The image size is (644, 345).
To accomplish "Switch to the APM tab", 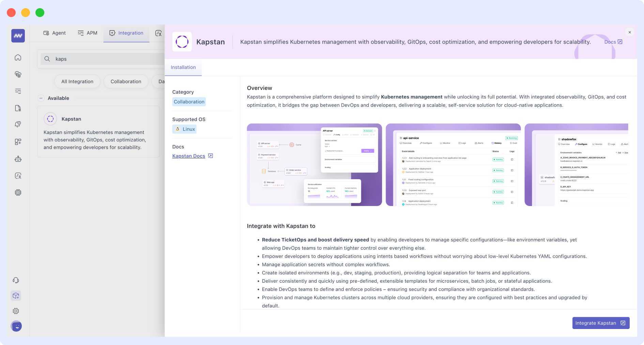I will (88, 33).
